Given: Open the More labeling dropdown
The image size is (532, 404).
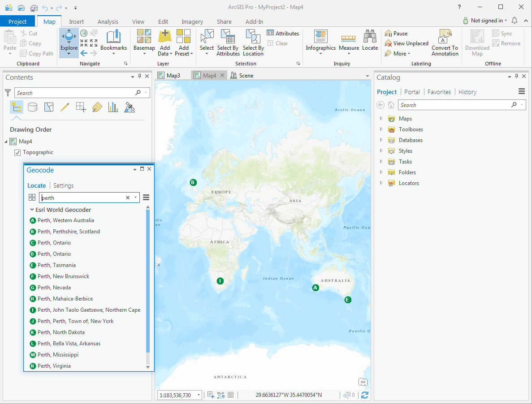Looking at the screenshot, I should click(398, 54).
